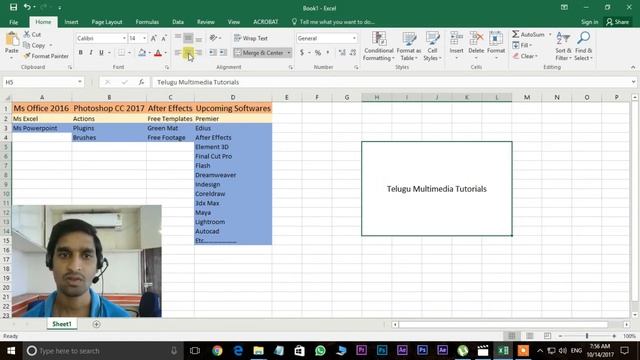Click the Windows Start button

(x=11, y=350)
